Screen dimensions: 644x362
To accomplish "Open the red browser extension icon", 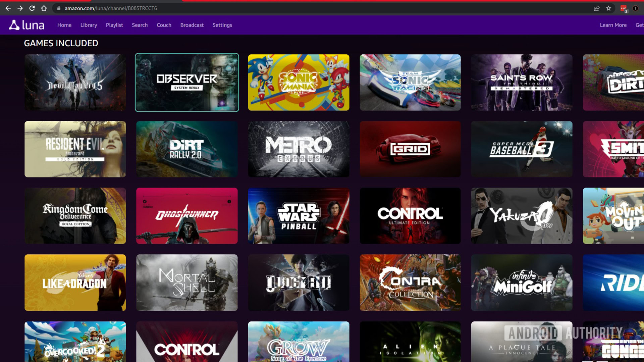I will tap(624, 9).
